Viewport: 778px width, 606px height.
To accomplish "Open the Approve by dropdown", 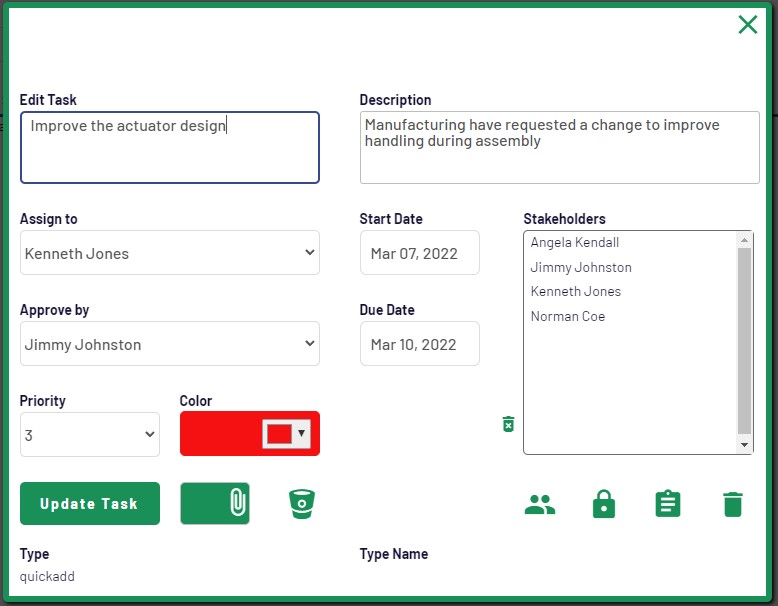I will tap(170, 343).
